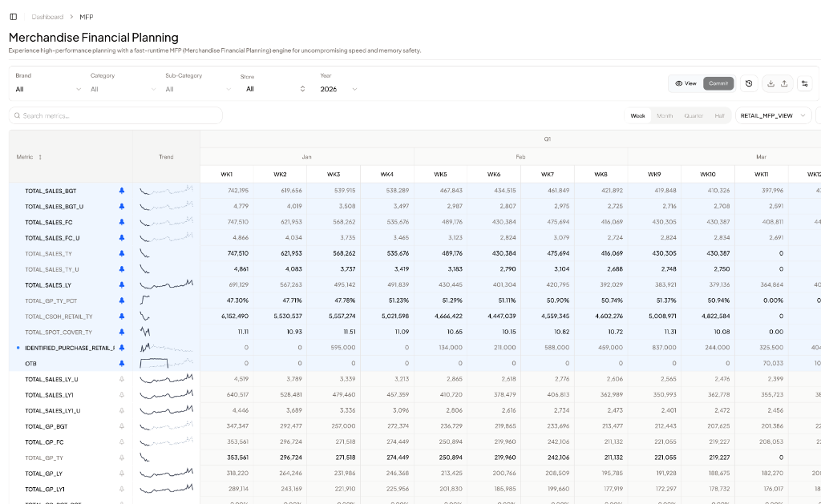Click the OTB metric name
Screen dimensions: 821x504
pos(31,364)
